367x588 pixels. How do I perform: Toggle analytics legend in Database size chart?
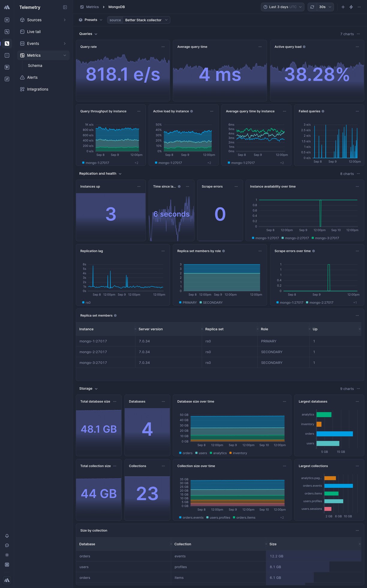click(218, 453)
